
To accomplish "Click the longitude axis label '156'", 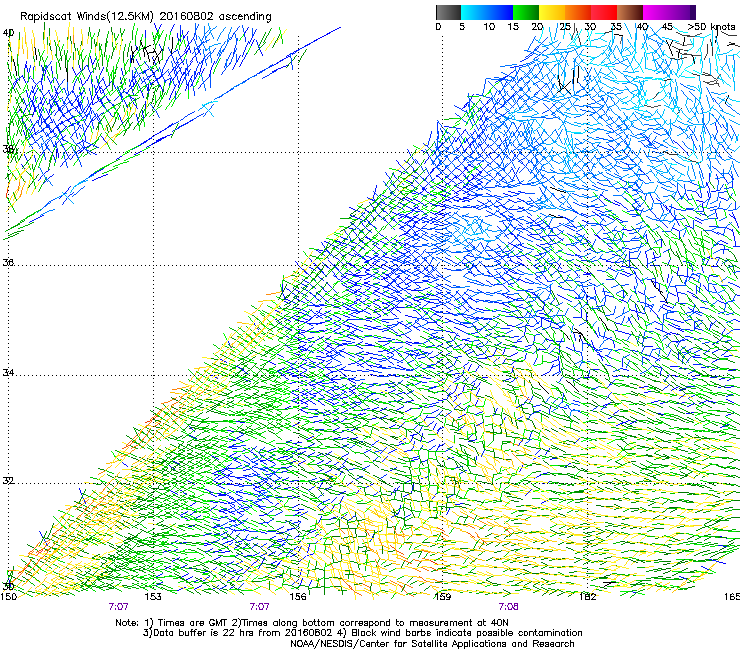I will [298, 597].
